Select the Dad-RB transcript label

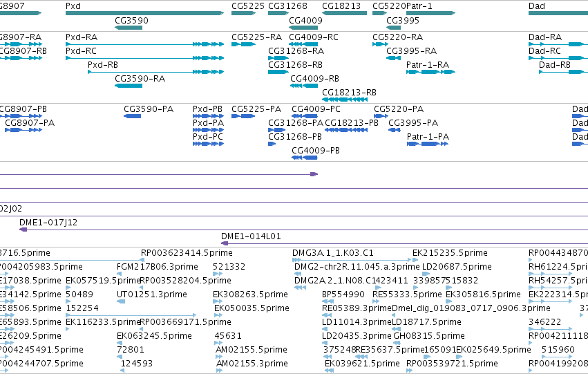click(x=555, y=65)
